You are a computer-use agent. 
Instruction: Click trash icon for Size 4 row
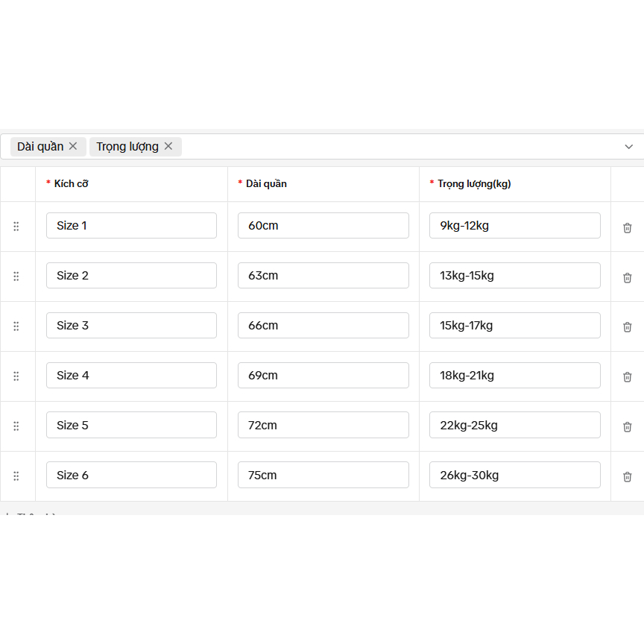[627, 377]
